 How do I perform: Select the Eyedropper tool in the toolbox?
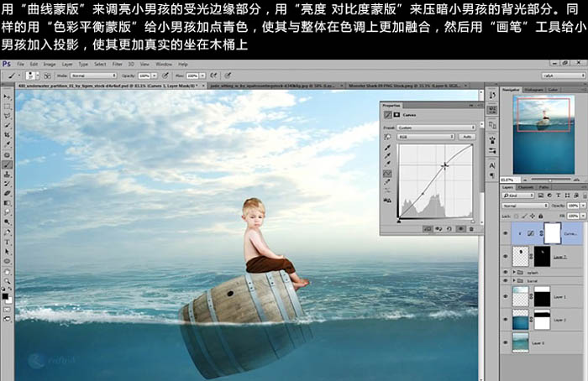(x=7, y=144)
